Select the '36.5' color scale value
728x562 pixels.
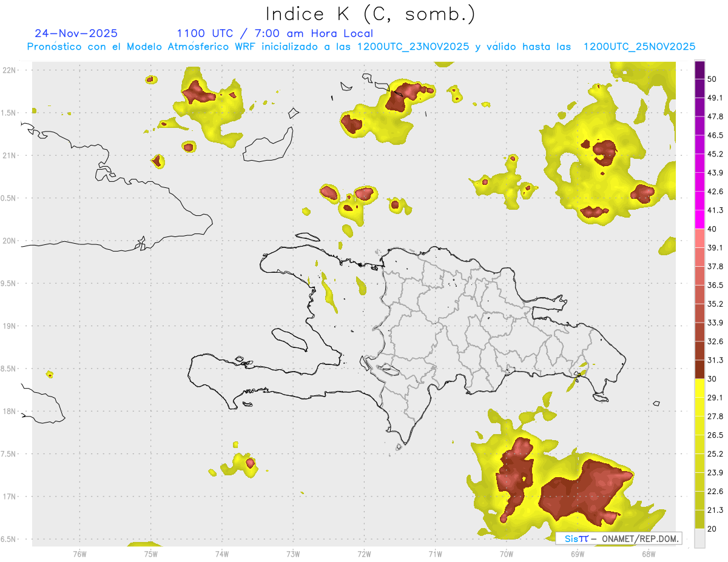(x=715, y=285)
